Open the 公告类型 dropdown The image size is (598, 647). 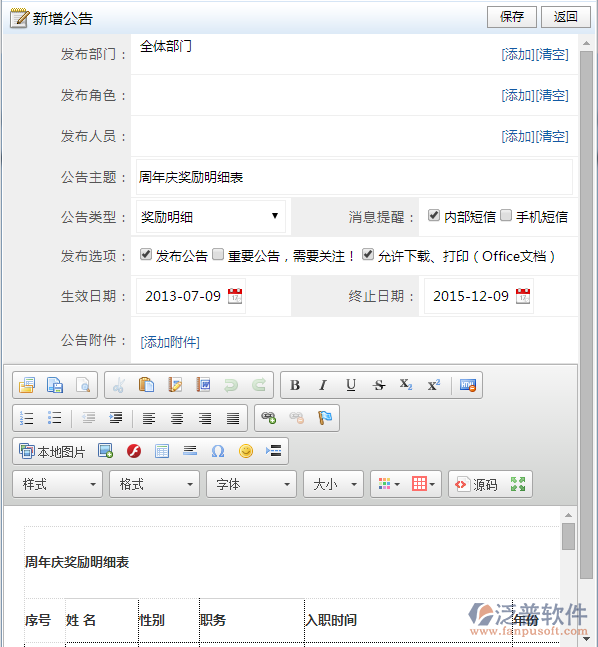[210, 217]
